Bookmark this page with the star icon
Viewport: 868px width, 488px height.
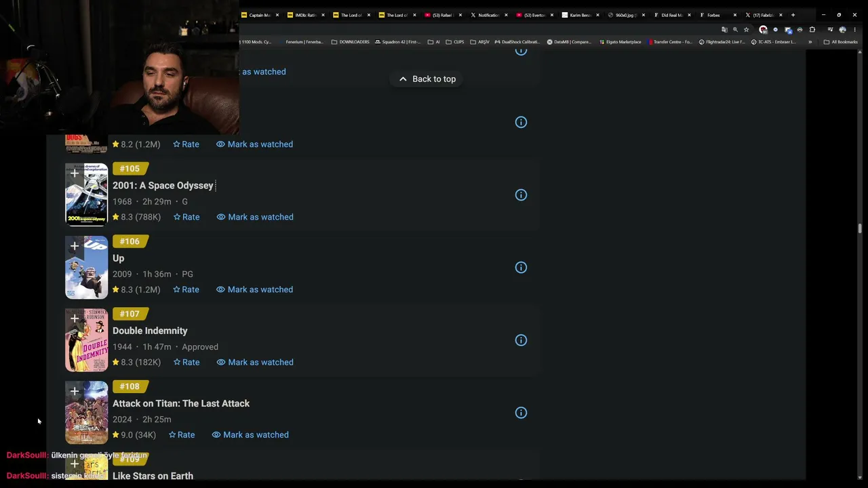tap(746, 30)
